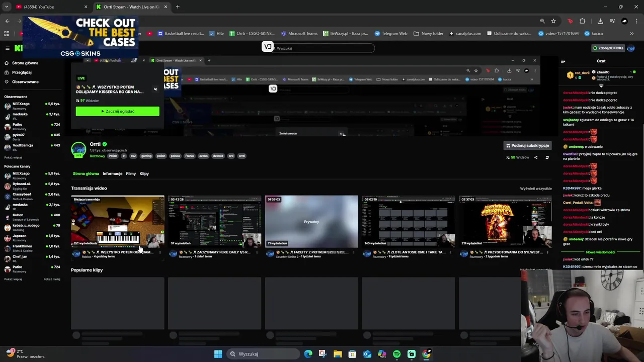Expand followed list with Pokaż więcej
The width and height of the screenshot is (644, 362).
click(13, 157)
